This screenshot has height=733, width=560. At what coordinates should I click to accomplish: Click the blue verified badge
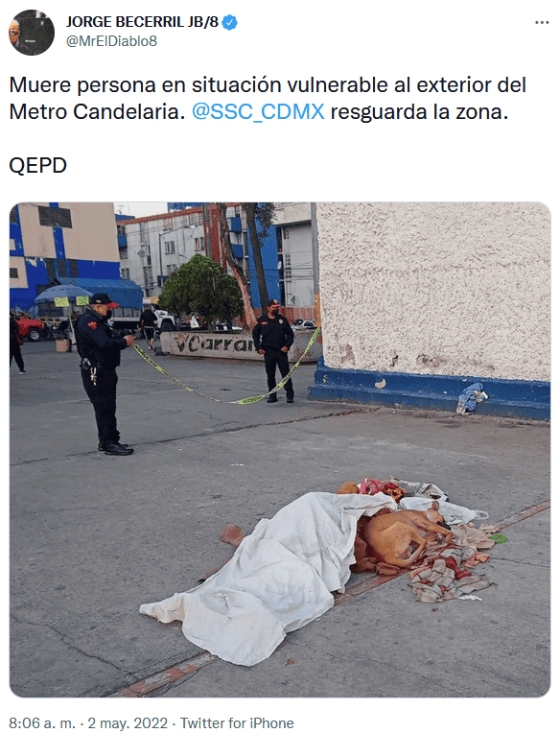pos(229,22)
